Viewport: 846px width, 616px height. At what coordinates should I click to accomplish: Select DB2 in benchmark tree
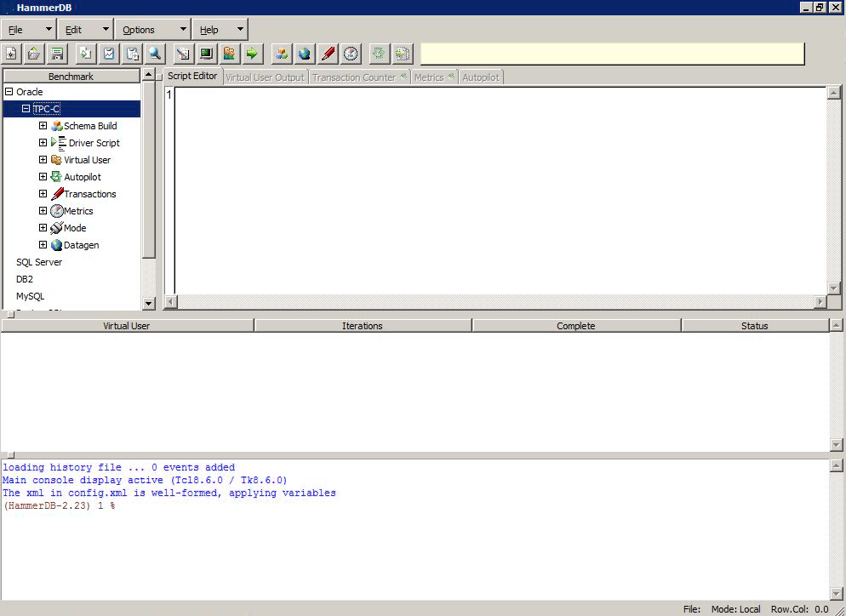point(25,279)
